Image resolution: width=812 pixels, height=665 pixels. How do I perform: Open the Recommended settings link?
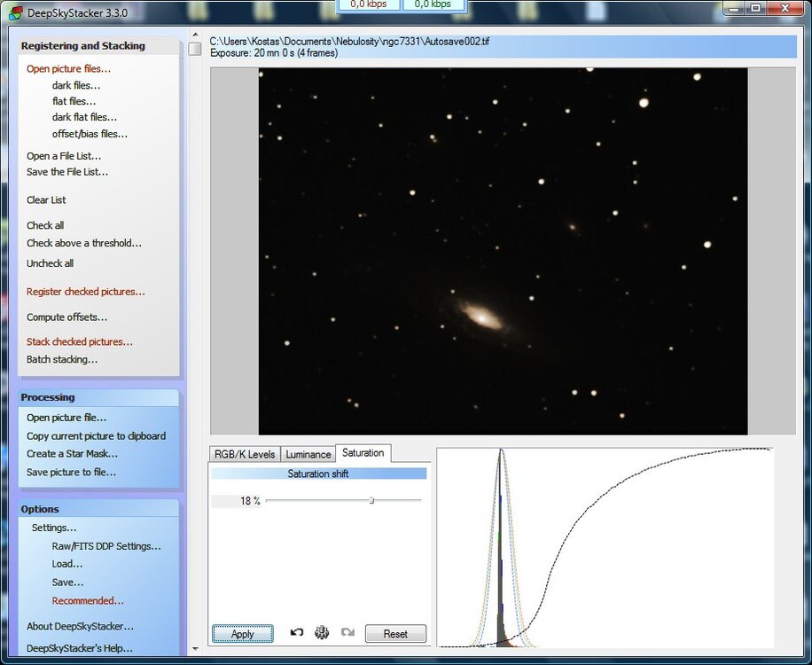pos(88,600)
